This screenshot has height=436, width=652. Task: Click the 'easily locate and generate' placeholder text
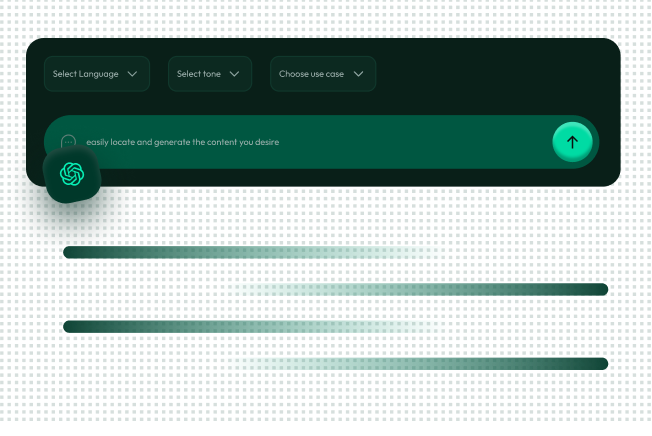pos(182,142)
